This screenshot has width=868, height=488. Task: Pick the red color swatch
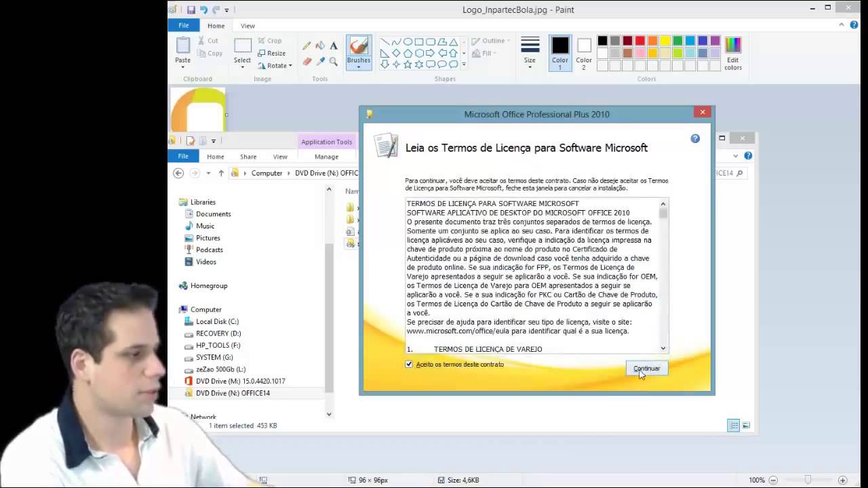coord(639,41)
